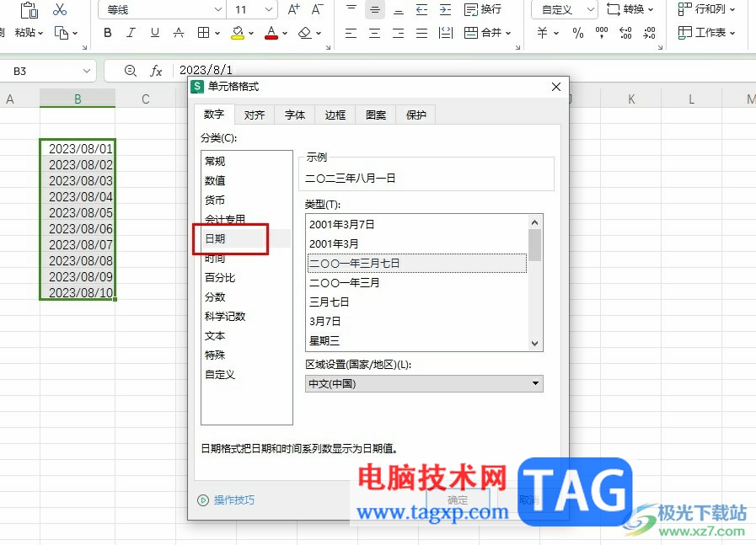756x545 pixels.
Task: Increase the indent
Action: [x=446, y=9]
